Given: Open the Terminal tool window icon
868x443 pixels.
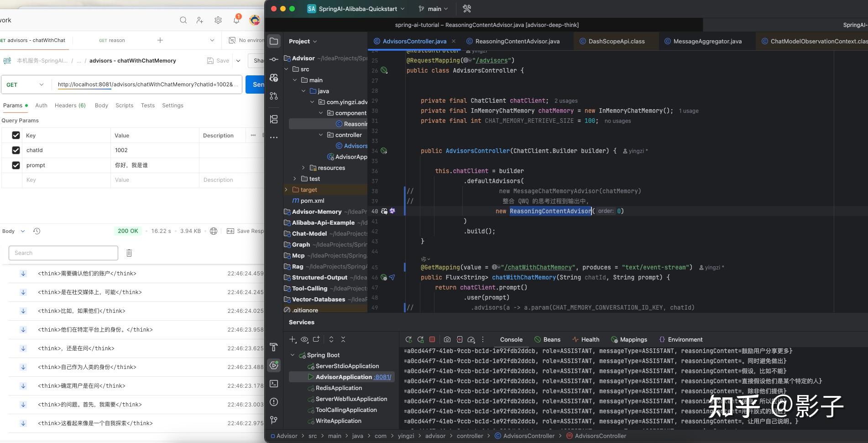Looking at the screenshot, I should point(274,384).
